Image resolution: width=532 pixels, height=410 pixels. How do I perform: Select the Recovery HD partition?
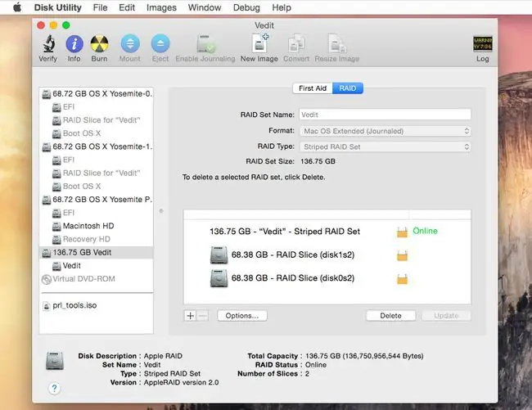[x=96, y=240]
